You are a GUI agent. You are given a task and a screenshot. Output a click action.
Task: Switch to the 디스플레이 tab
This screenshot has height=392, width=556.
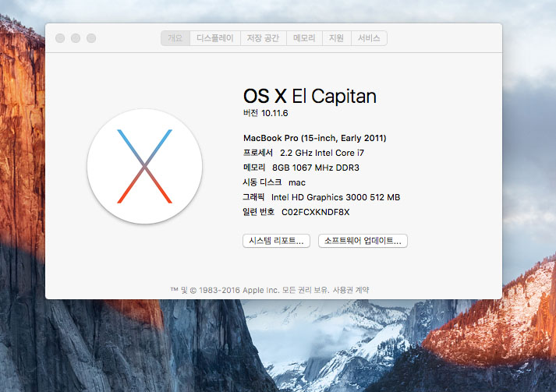pos(214,38)
